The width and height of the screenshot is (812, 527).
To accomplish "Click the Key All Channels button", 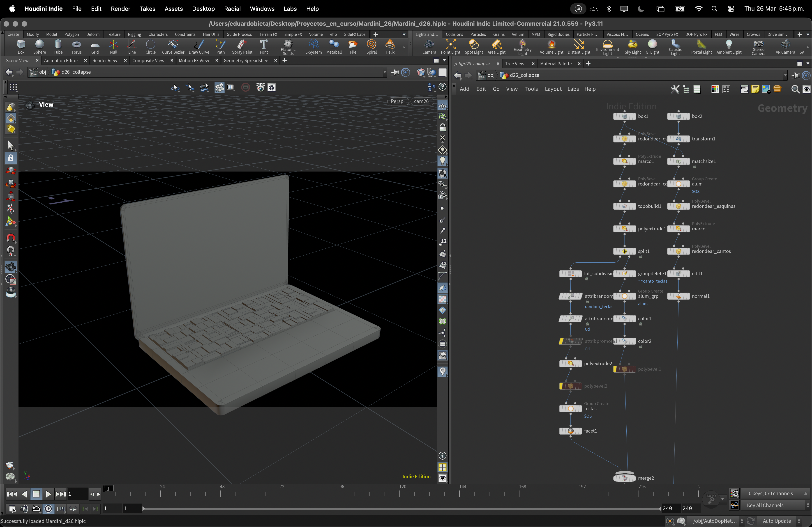I will coord(765,505).
